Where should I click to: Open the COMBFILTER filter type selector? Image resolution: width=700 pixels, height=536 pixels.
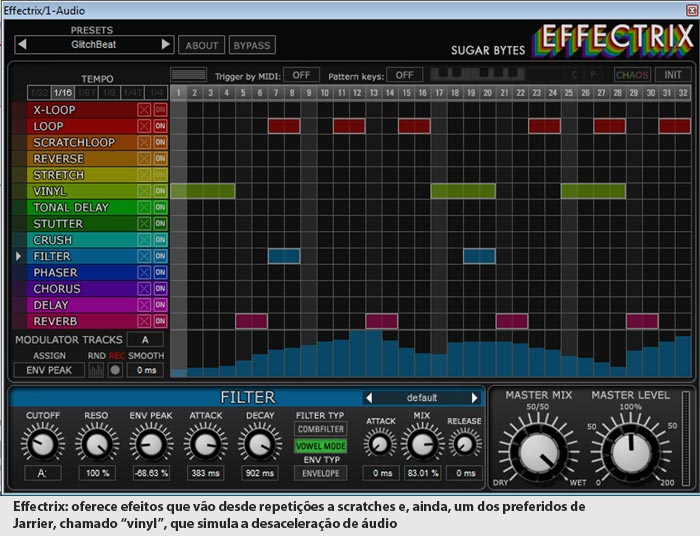[321, 429]
